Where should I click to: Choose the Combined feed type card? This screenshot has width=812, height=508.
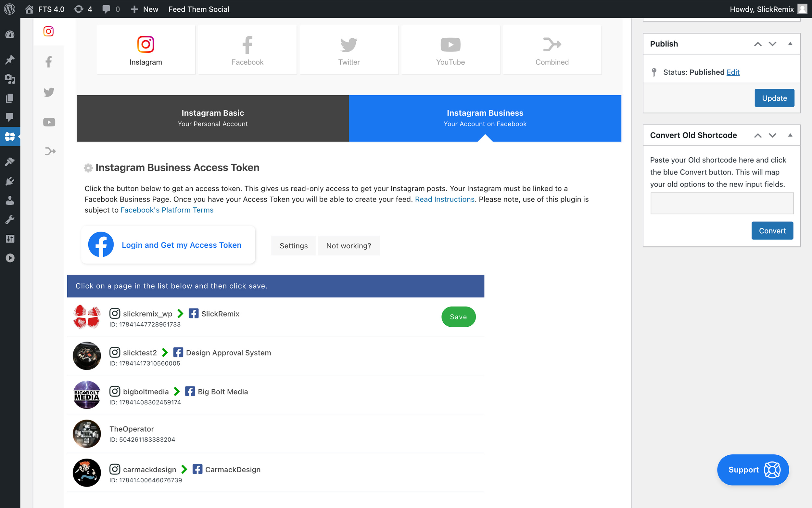[x=552, y=50]
